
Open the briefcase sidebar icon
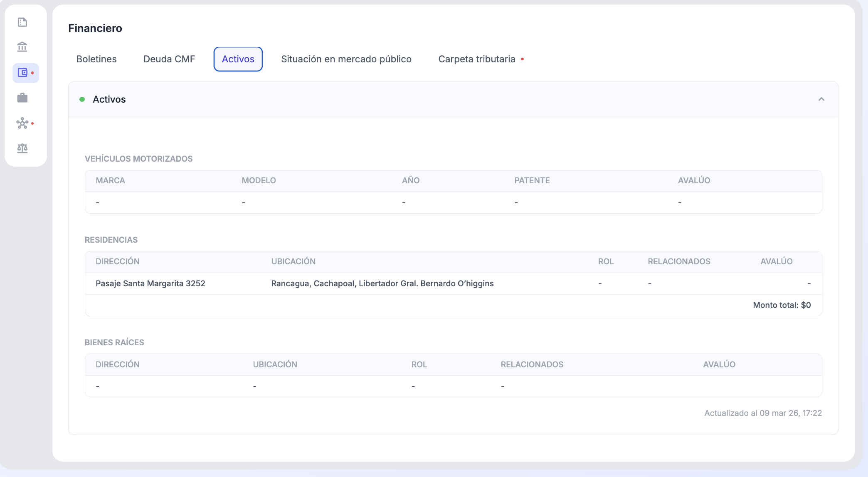coord(22,98)
